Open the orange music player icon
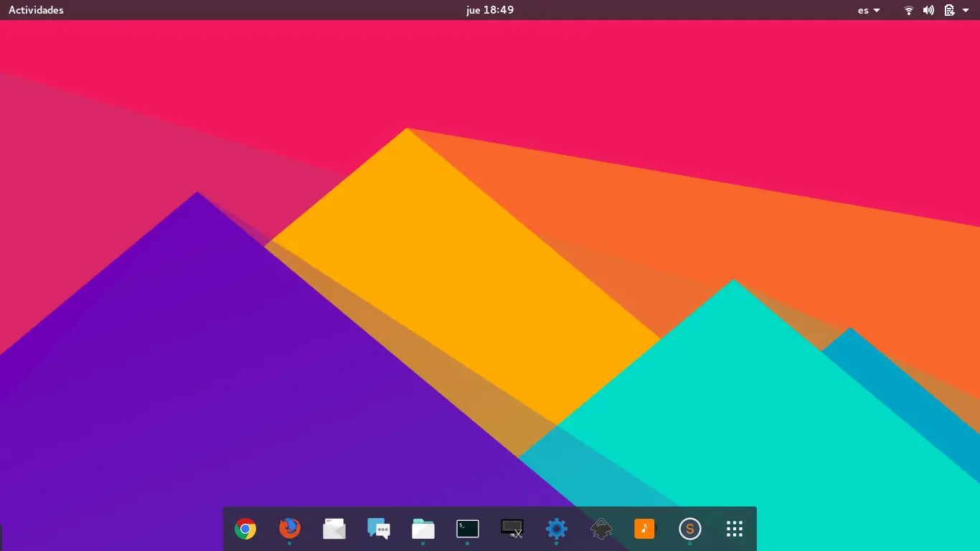The height and width of the screenshot is (551, 980). pos(645,529)
